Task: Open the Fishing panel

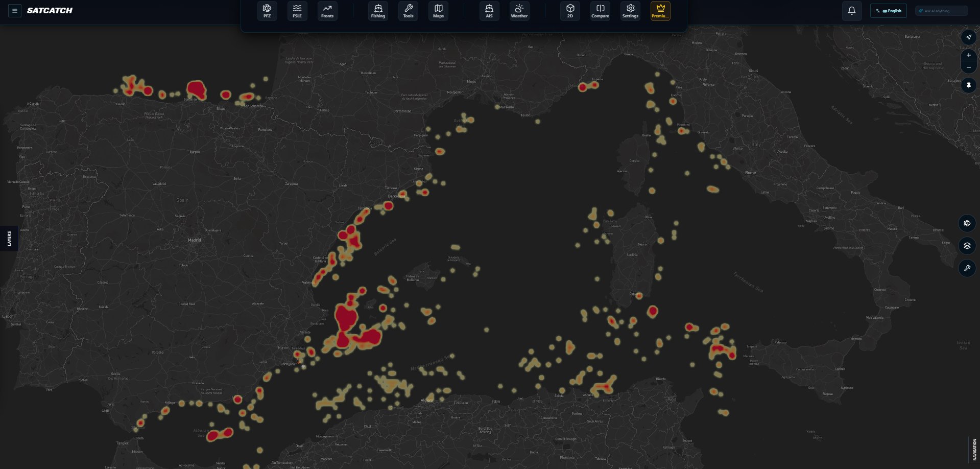Action: coord(378,11)
